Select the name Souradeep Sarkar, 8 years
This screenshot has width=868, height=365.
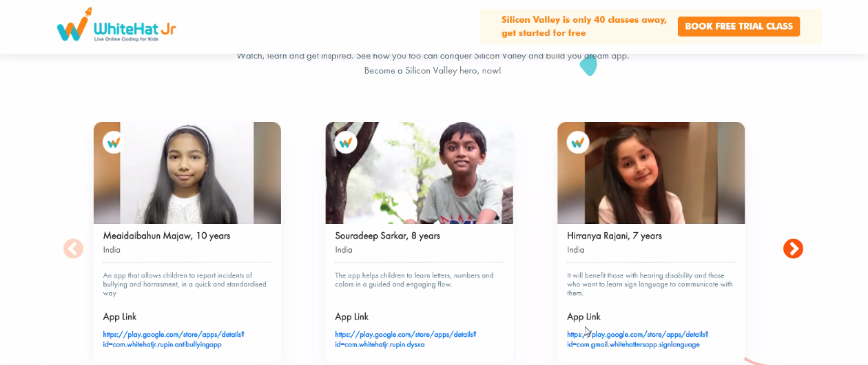click(x=387, y=236)
